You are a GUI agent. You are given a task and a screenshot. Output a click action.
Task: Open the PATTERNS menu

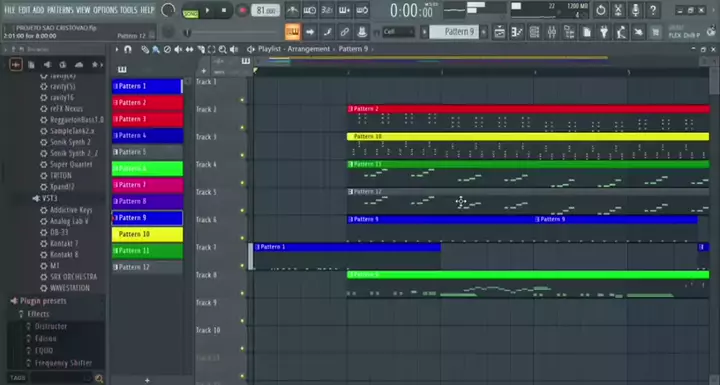[x=60, y=10]
